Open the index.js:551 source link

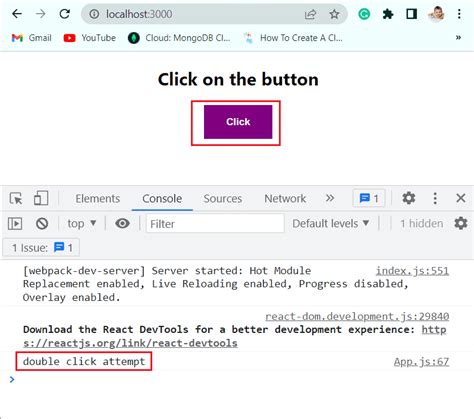click(x=412, y=271)
